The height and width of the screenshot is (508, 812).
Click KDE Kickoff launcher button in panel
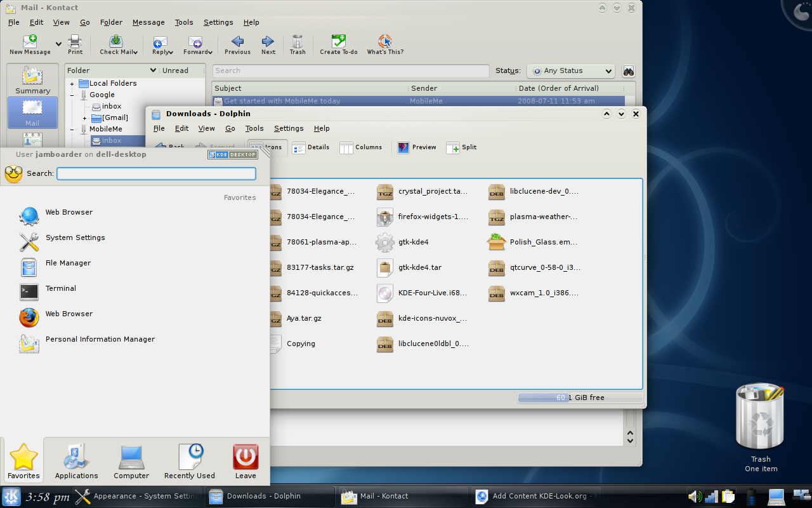[11, 497]
